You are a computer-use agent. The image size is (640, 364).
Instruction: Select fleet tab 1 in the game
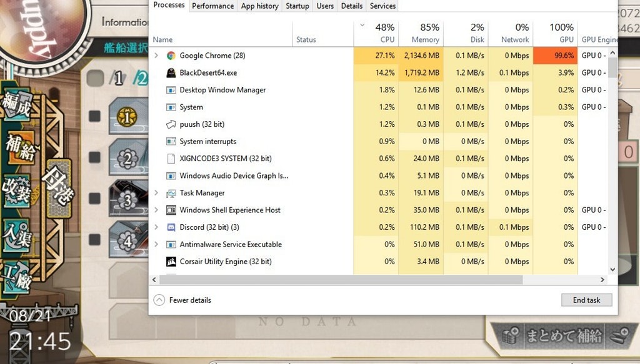click(x=118, y=78)
